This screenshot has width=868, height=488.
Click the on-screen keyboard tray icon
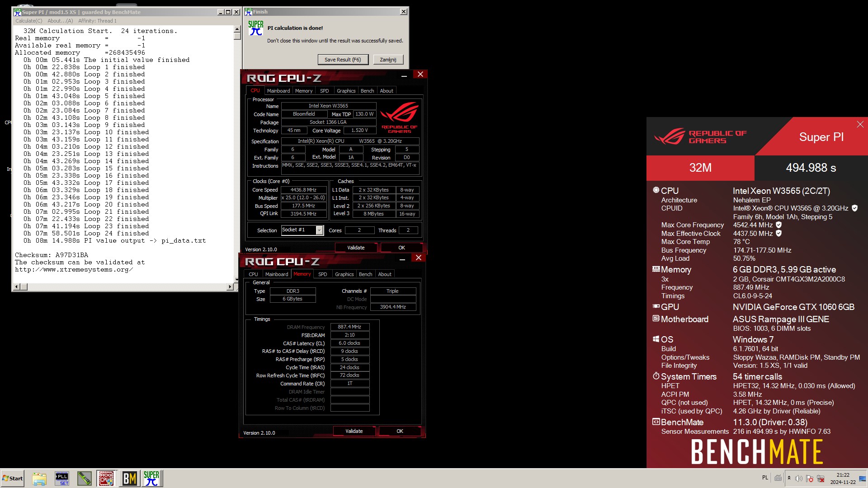(x=778, y=478)
